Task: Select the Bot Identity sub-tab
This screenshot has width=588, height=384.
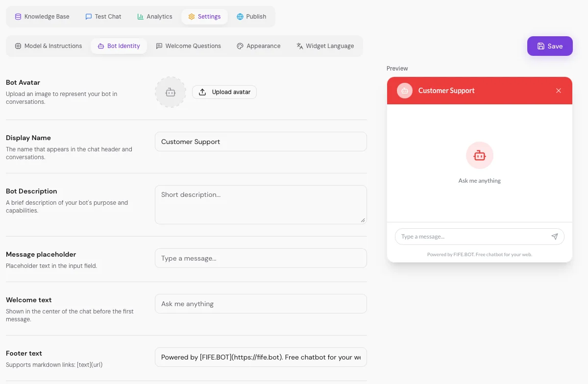Action: [119, 46]
